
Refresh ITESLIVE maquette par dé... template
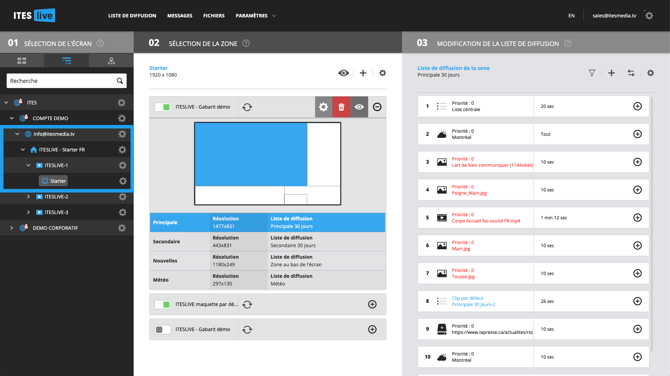(247, 304)
